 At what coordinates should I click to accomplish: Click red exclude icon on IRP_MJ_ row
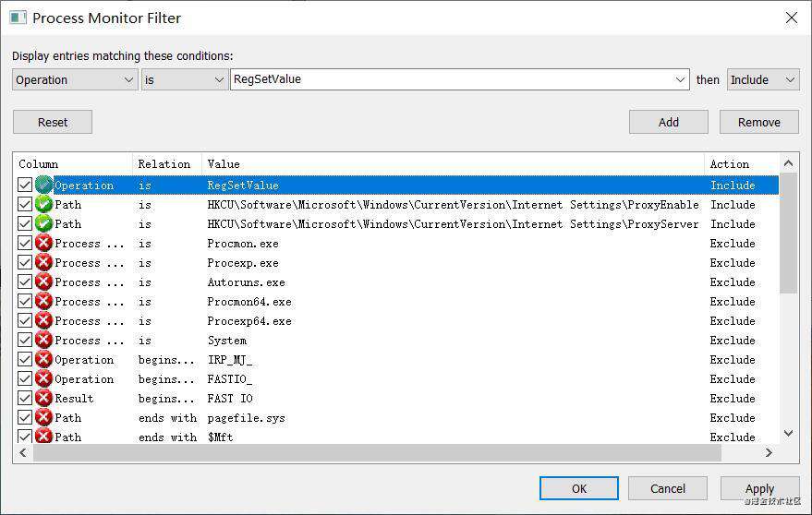[44, 359]
